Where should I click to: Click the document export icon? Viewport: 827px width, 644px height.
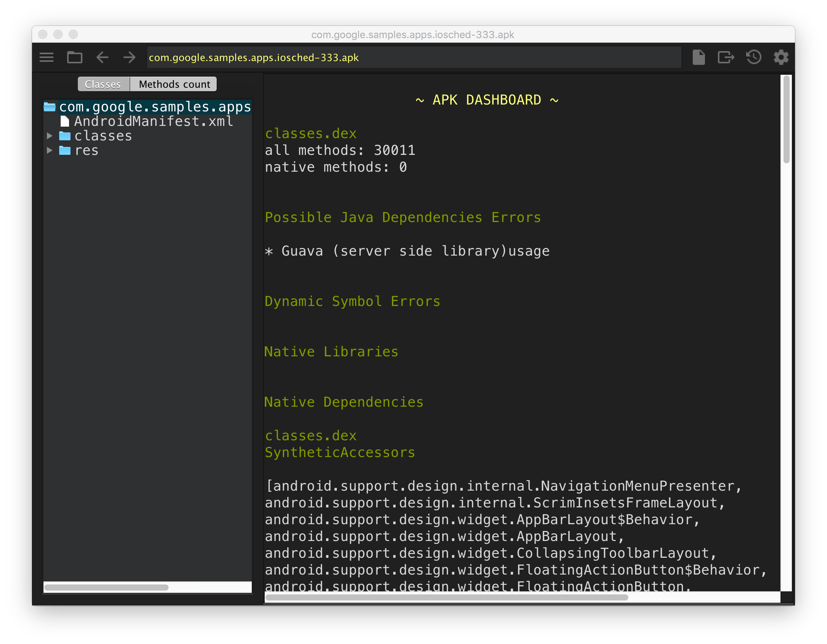click(x=698, y=57)
